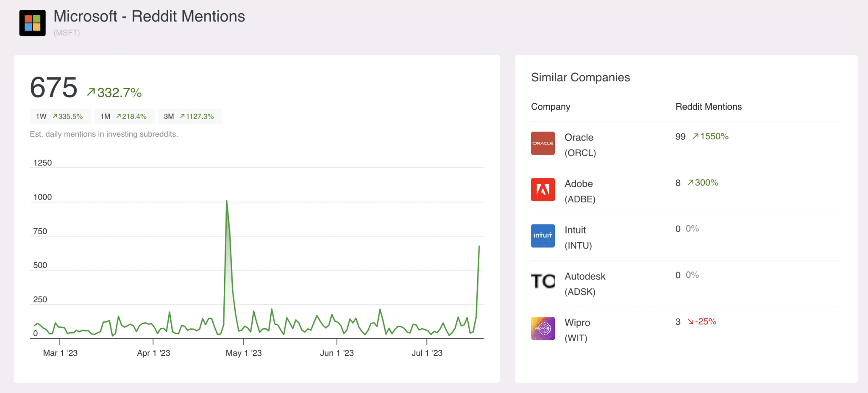Viewport: 868px width, 393px height.
Task: Click the Microsoft logo icon
Action: point(32,23)
